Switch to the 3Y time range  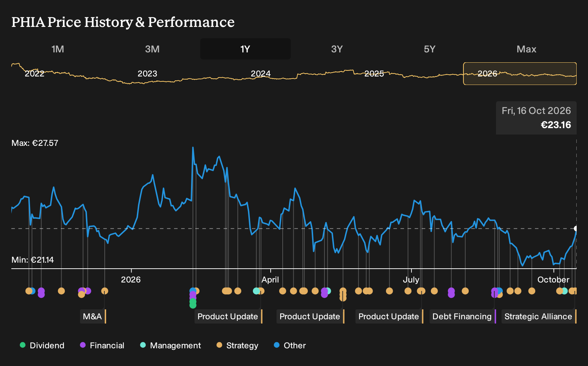337,49
